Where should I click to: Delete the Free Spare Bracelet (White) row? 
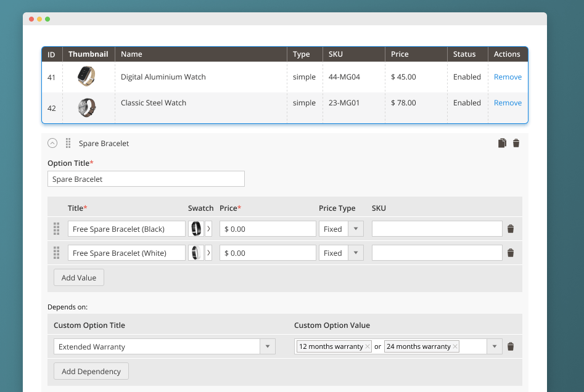(511, 253)
